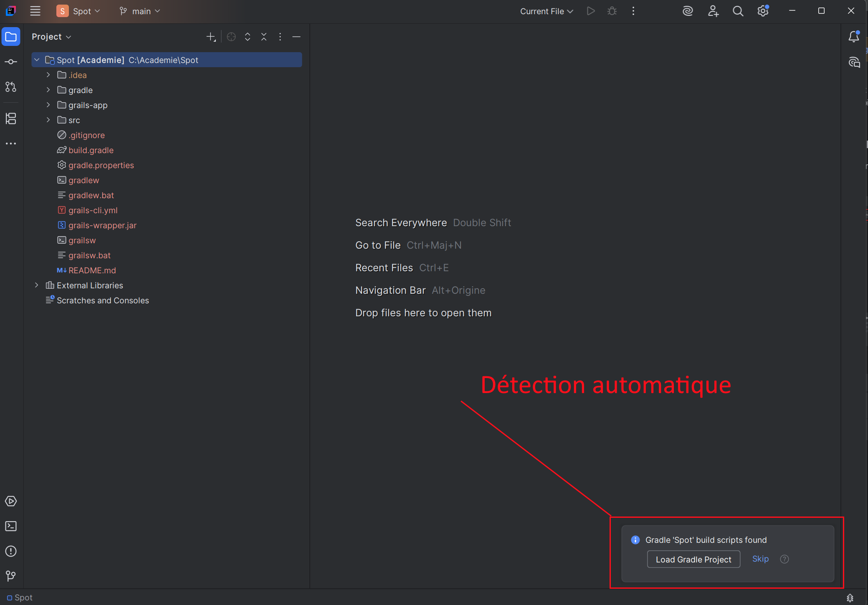Screen dimensions: 868x605
Task: Click the Skip link in notification
Action: tap(760, 559)
